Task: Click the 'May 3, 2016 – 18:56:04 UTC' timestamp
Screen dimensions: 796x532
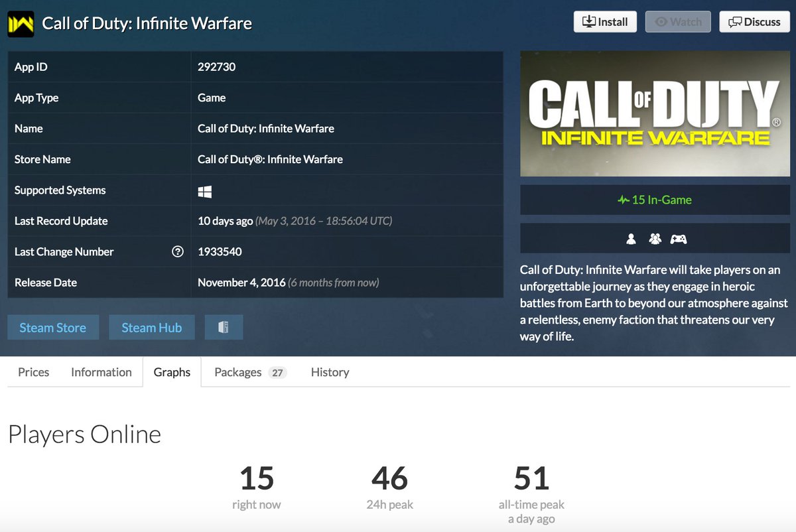Action: [x=324, y=221]
